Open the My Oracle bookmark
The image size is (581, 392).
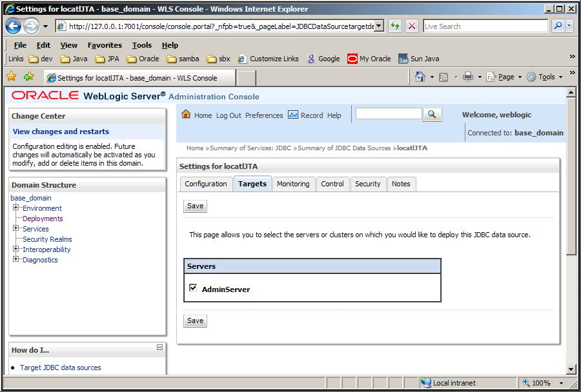tap(369, 59)
